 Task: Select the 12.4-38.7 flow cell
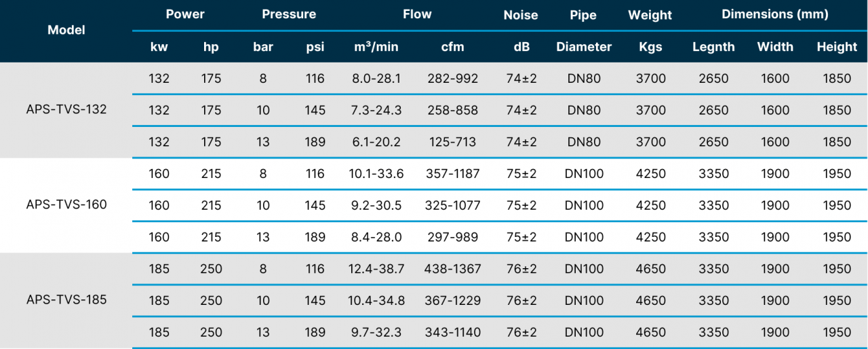(x=376, y=269)
